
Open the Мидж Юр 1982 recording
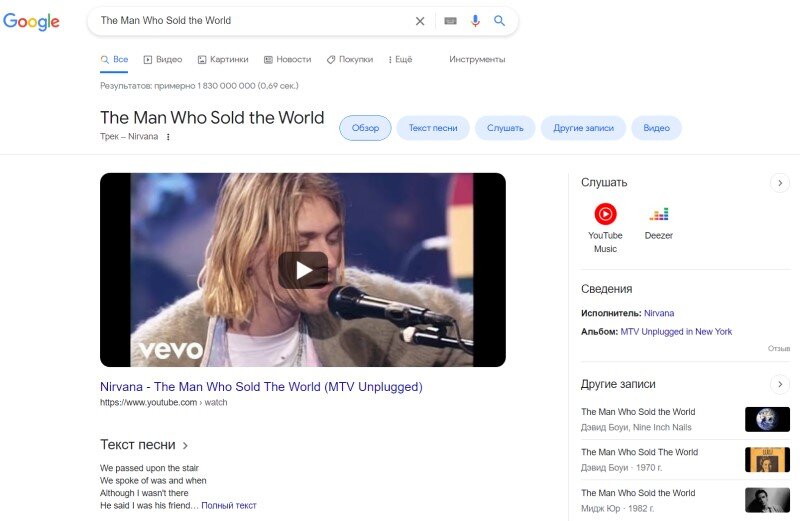(x=685, y=501)
